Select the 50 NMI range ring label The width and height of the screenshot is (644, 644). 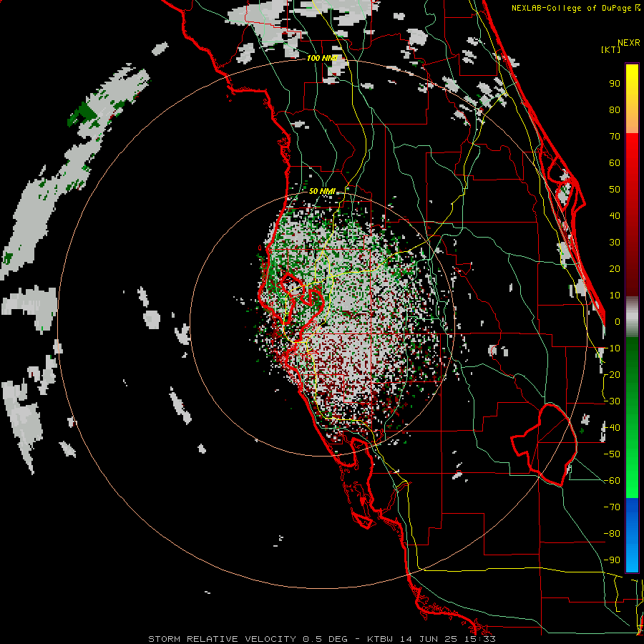321,191
